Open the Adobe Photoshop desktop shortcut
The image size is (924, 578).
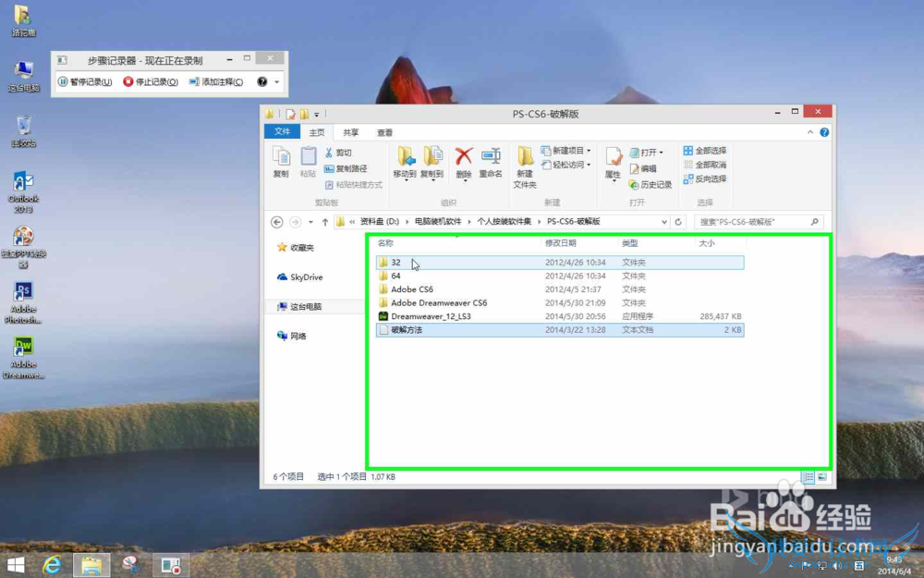pyautogui.click(x=23, y=302)
